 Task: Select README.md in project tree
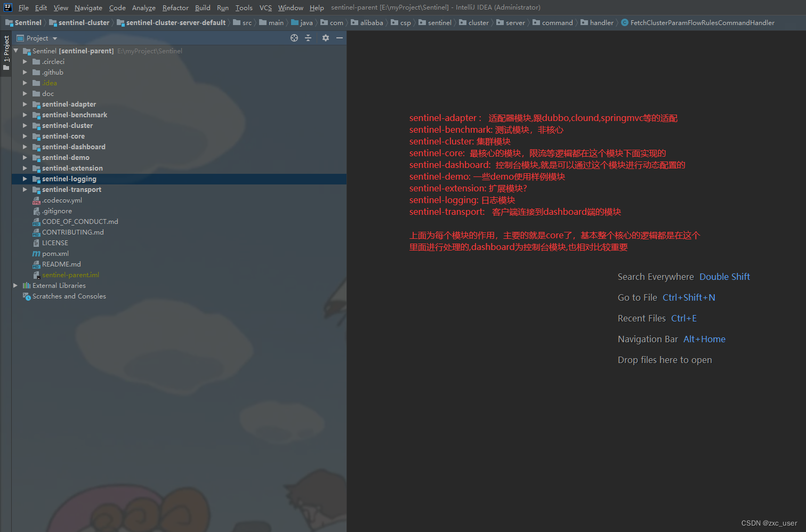[179, 264]
